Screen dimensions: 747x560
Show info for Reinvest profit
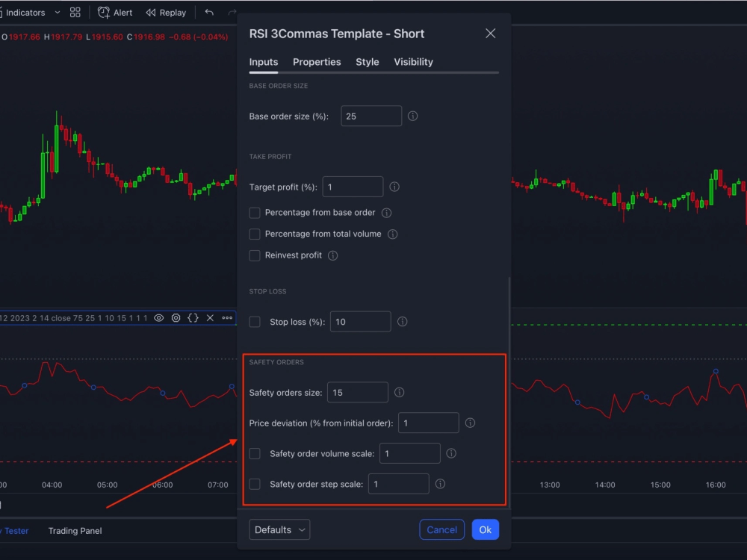point(333,255)
